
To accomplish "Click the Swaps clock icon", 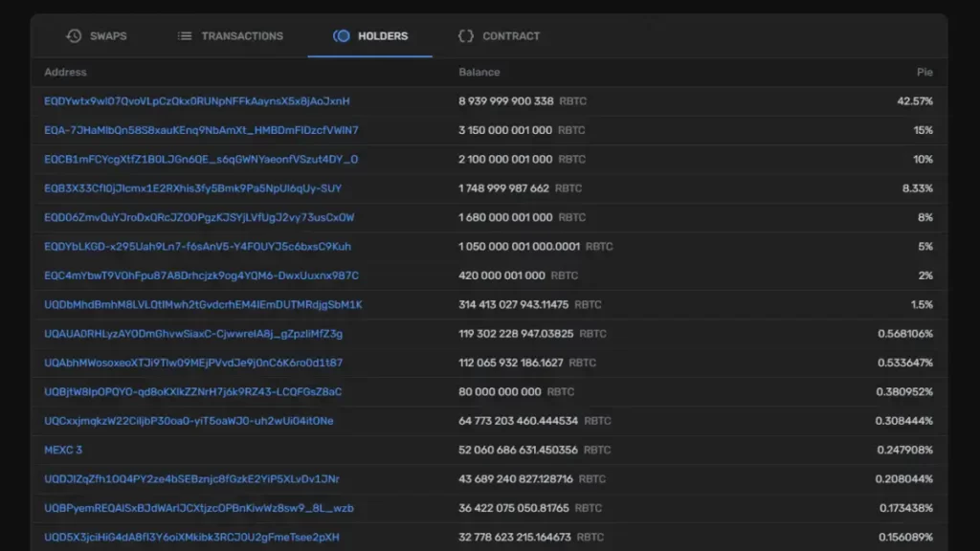I will (x=74, y=35).
